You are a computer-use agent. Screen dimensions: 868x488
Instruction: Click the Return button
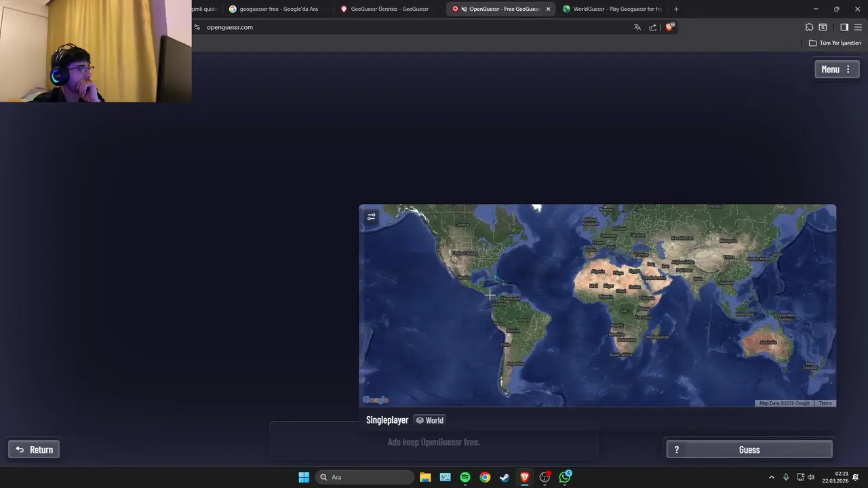click(34, 449)
